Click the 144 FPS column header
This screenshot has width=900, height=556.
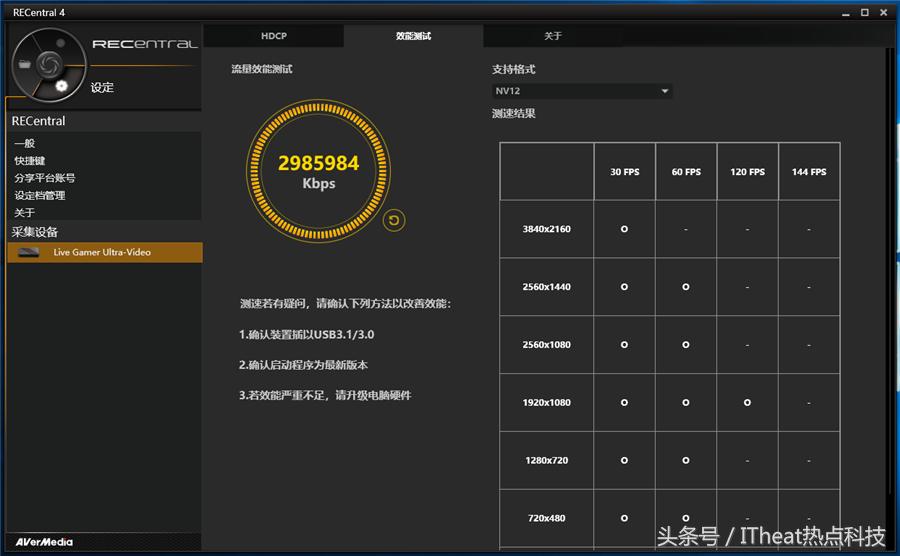click(x=809, y=172)
